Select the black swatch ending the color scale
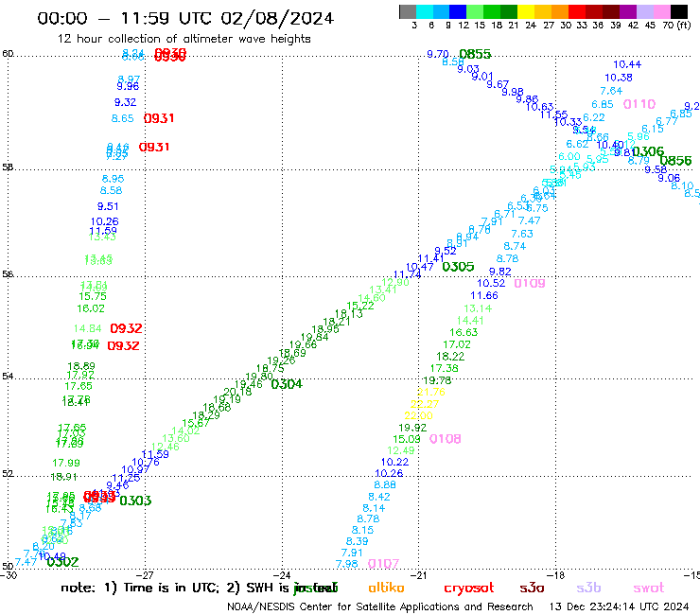This screenshot has width=700, height=615. pyautogui.click(x=678, y=11)
